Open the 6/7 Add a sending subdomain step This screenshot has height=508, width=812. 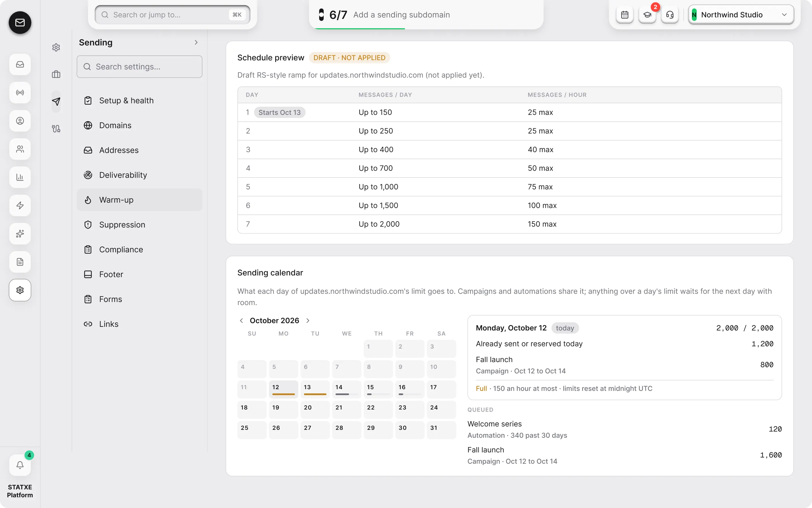point(426,15)
